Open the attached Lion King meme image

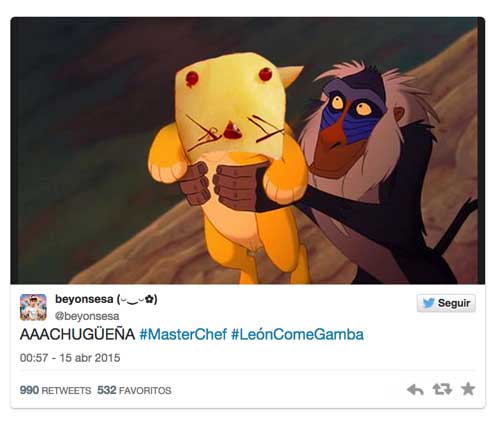(248, 151)
